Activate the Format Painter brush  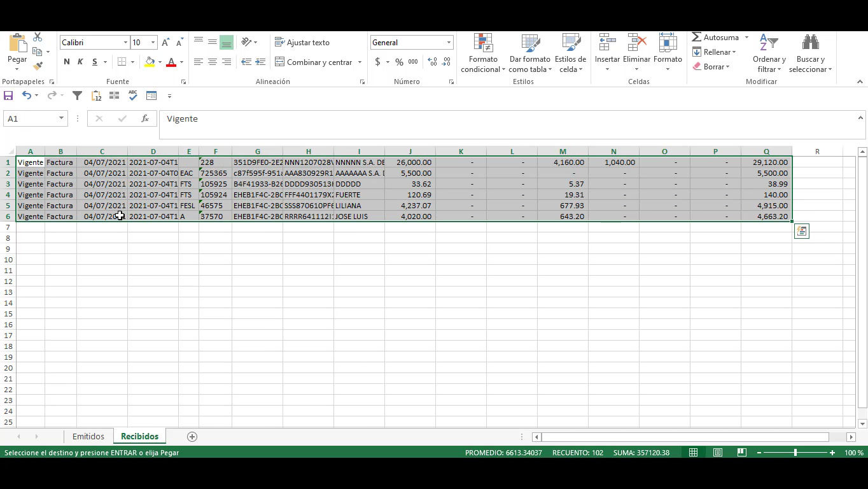click(x=38, y=66)
